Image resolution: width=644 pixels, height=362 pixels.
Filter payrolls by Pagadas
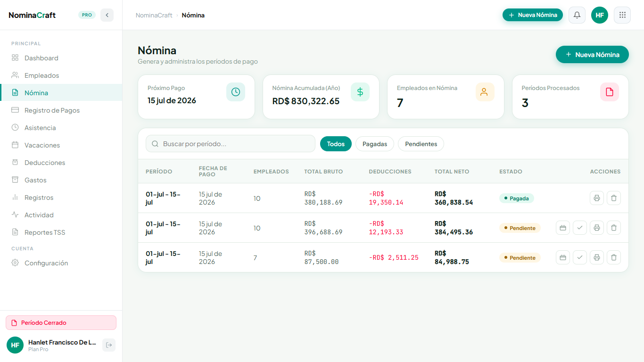click(x=375, y=144)
